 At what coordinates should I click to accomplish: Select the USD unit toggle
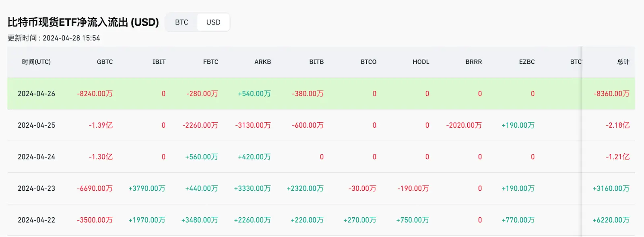213,22
